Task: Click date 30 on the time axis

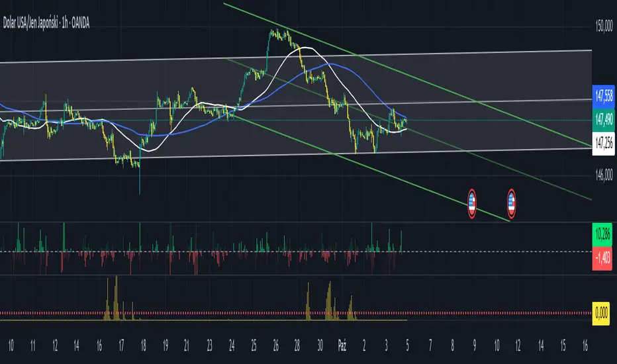Action: coord(320,346)
